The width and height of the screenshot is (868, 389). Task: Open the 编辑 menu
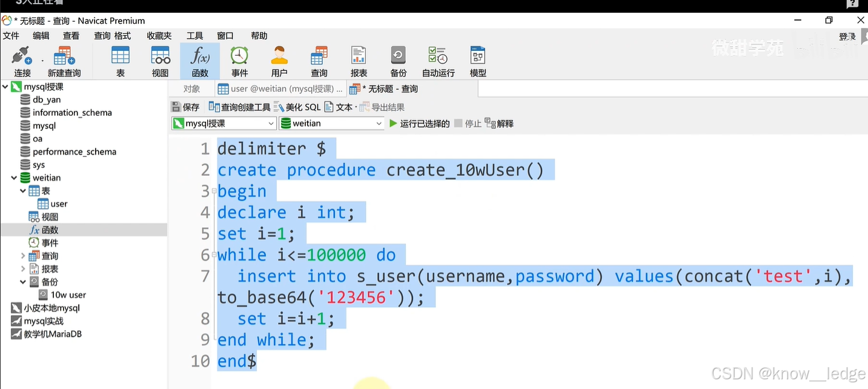tap(41, 36)
